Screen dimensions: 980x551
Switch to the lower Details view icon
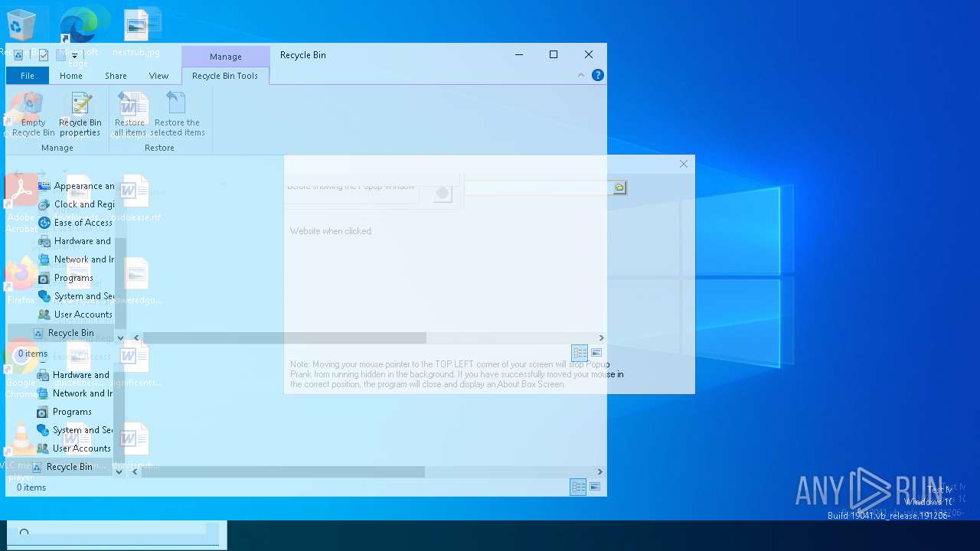578,487
